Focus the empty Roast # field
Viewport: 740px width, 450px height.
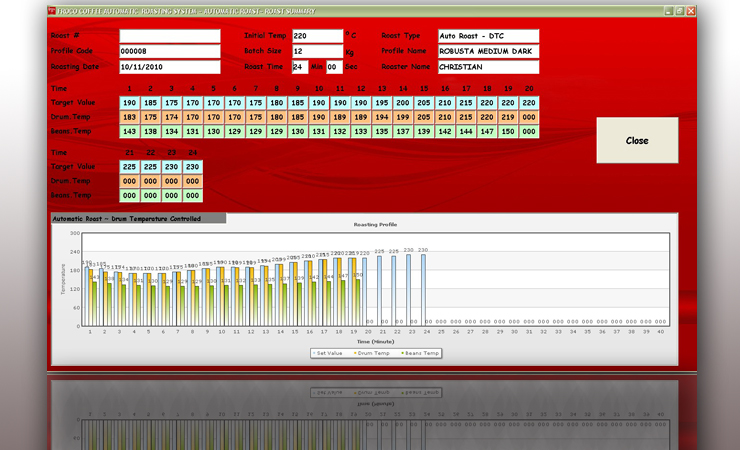[x=170, y=36]
